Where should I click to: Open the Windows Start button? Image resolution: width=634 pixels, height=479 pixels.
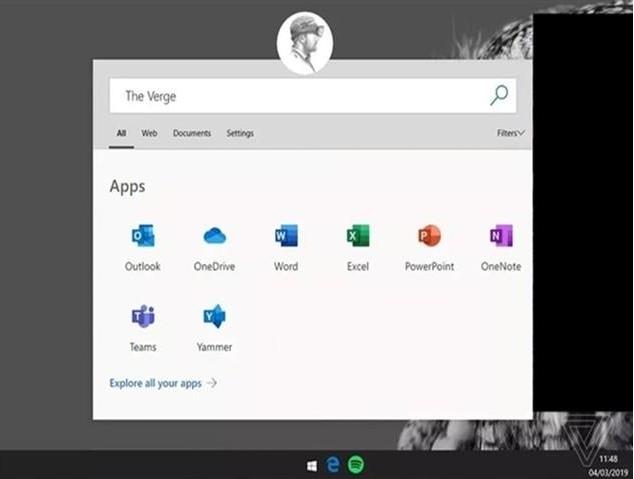click(312, 465)
